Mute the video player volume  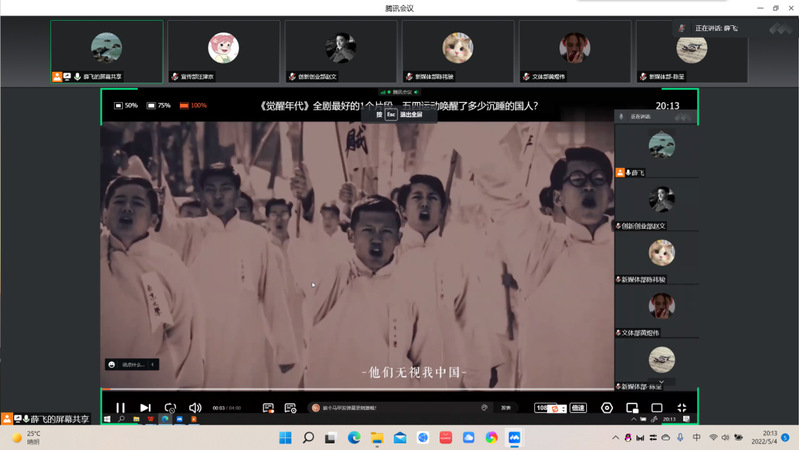[195, 408]
